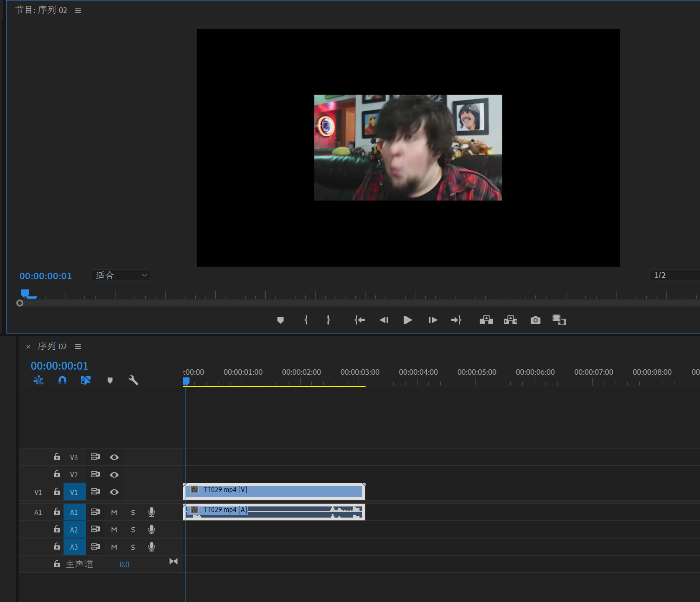
Task: Open the zoom level dropdown 适合
Action: coord(121,275)
